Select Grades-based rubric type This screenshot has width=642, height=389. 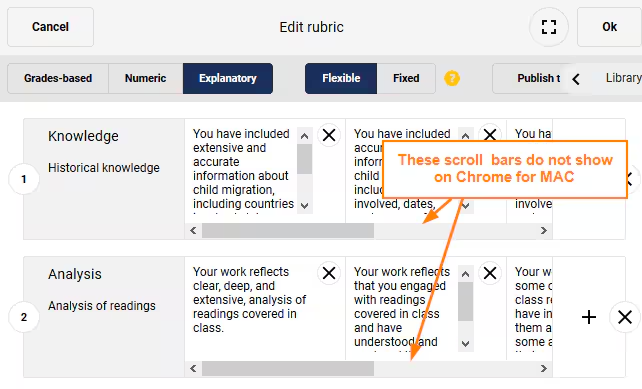[58, 78]
